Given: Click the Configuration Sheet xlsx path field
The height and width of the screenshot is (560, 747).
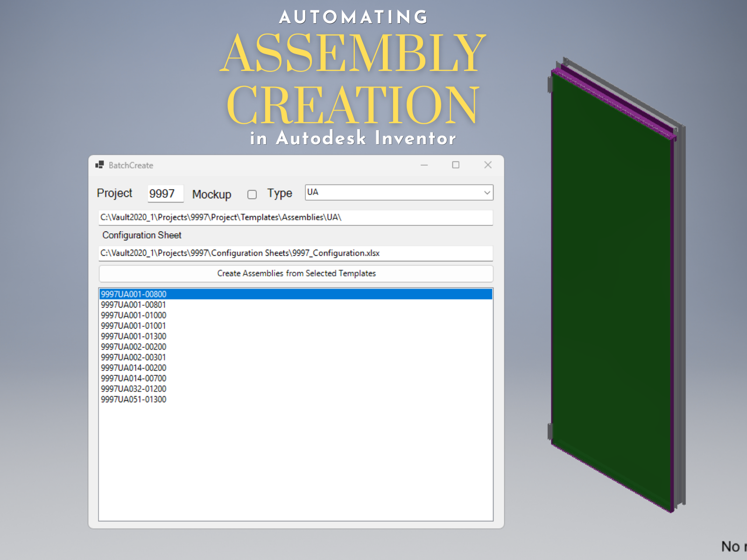Looking at the screenshot, I should coord(296,253).
